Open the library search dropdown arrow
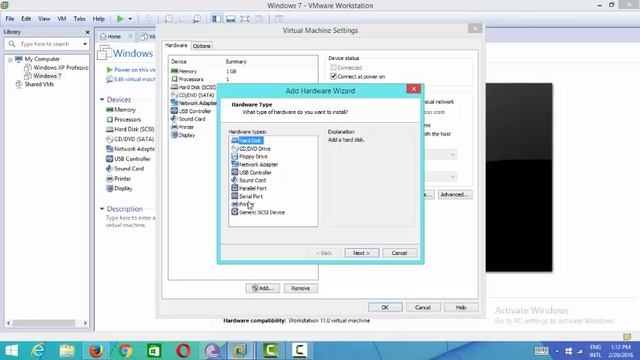640x360 pixels. [x=85, y=44]
